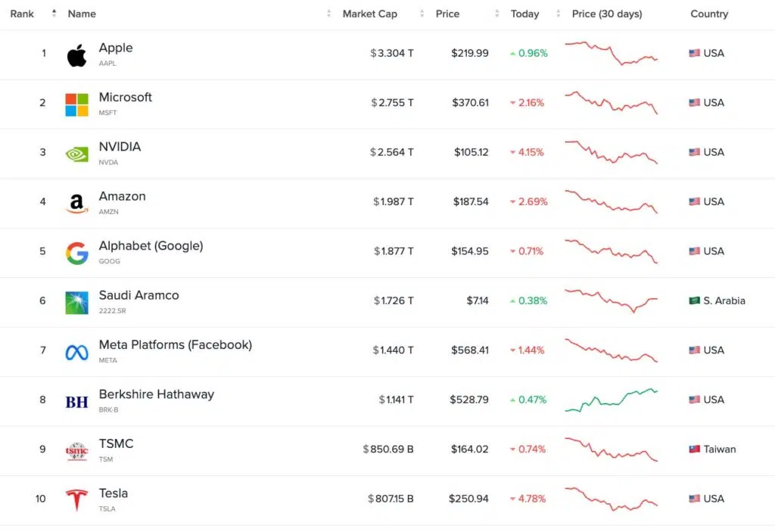Click the Alphabet (Google) name link

pyautogui.click(x=151, y=246)
